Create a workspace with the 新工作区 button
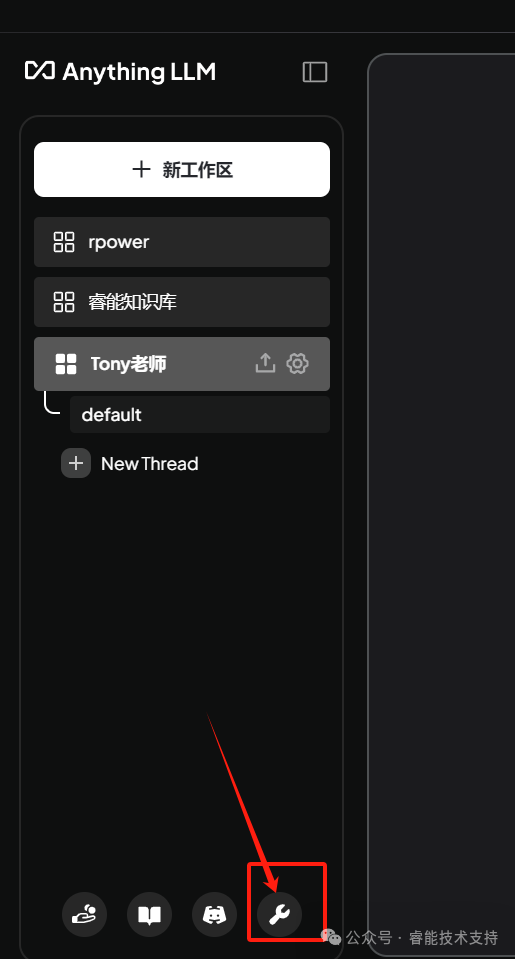 tap(182, 169)
